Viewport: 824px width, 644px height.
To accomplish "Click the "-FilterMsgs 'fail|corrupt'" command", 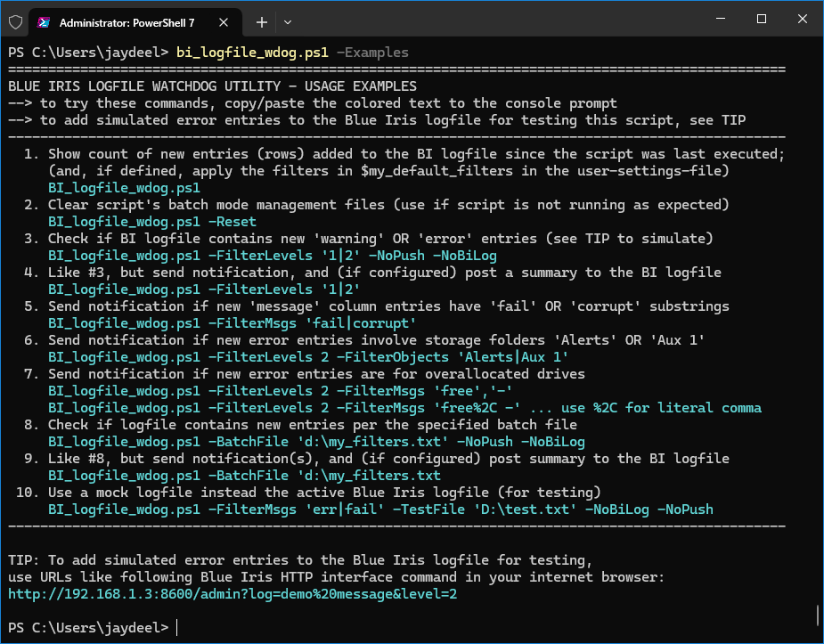I will tap(233, 323).
